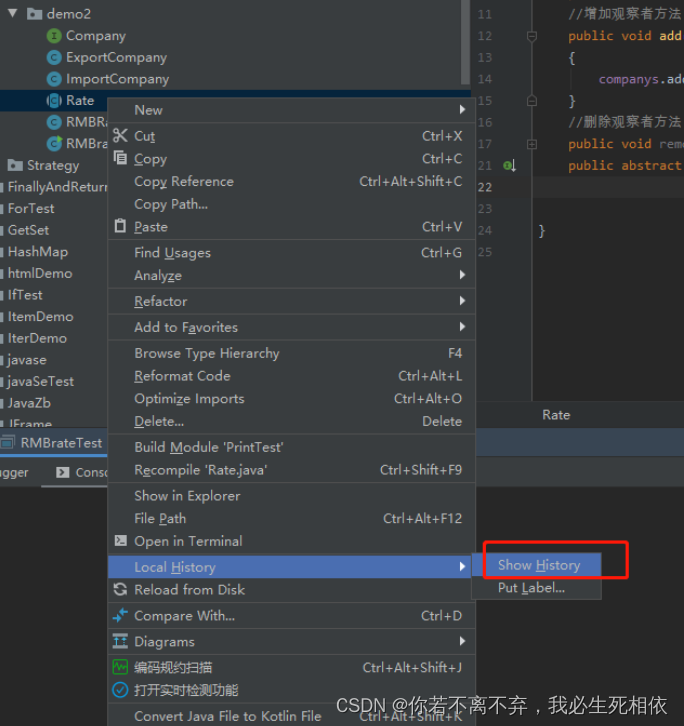Expand folded code at line 17
684x726 pixels.
point(532,144)
